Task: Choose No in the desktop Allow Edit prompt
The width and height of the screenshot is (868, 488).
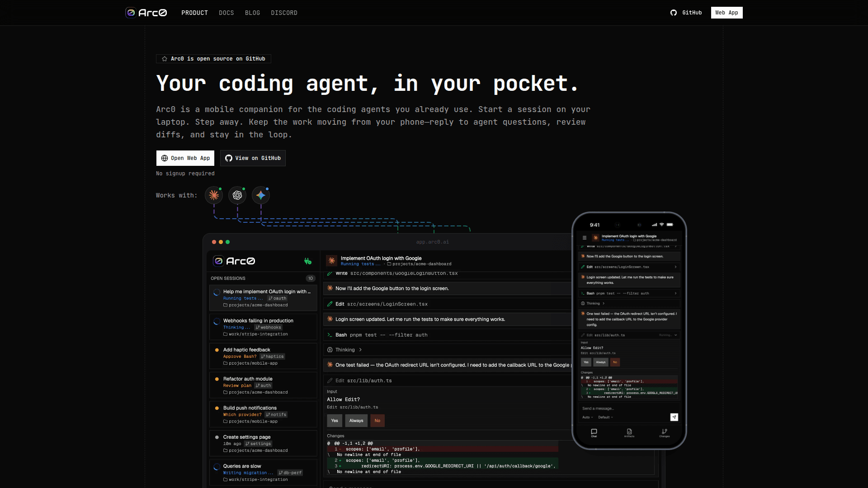Action: (x=377, y=421)
